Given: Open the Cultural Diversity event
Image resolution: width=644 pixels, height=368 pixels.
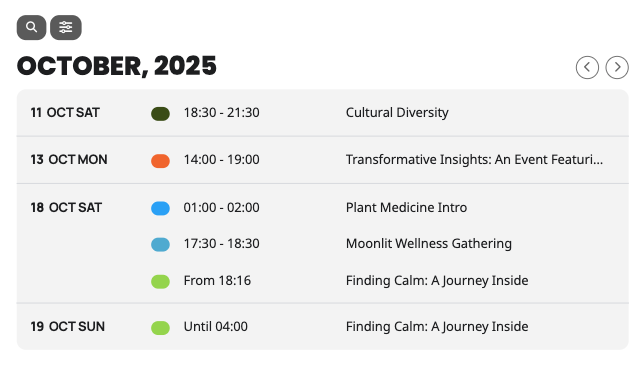Looking at the screenshot, I should (x=397, y=113).
